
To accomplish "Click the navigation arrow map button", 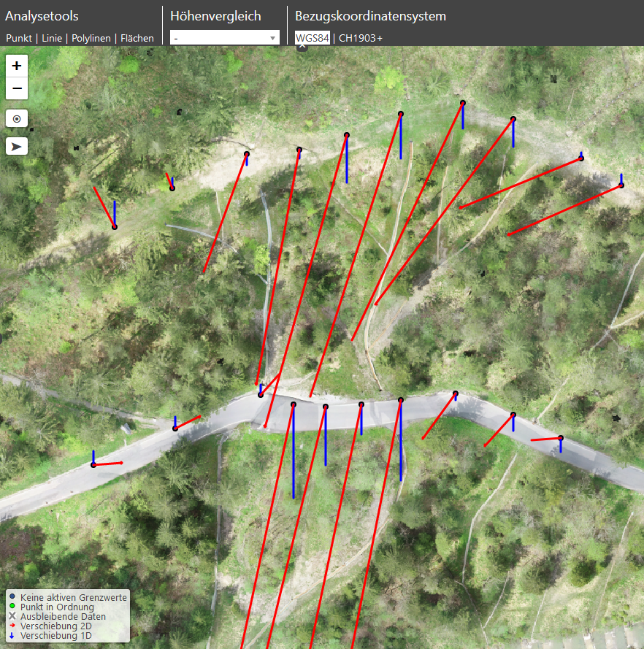I will (17, 146).
